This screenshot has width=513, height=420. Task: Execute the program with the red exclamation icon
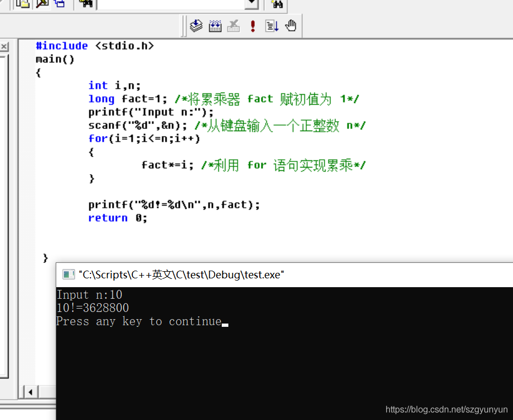point(253,25)
